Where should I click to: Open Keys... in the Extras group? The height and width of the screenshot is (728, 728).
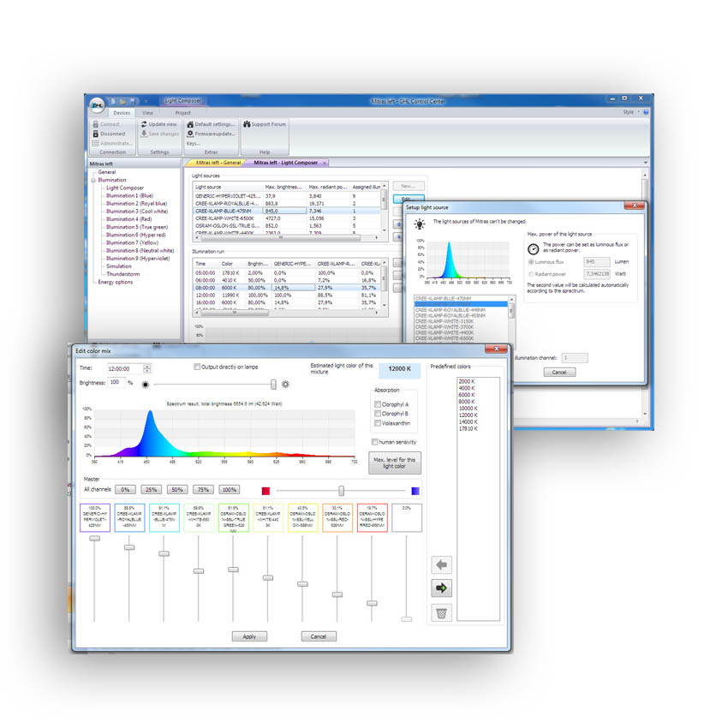(194, 144)
